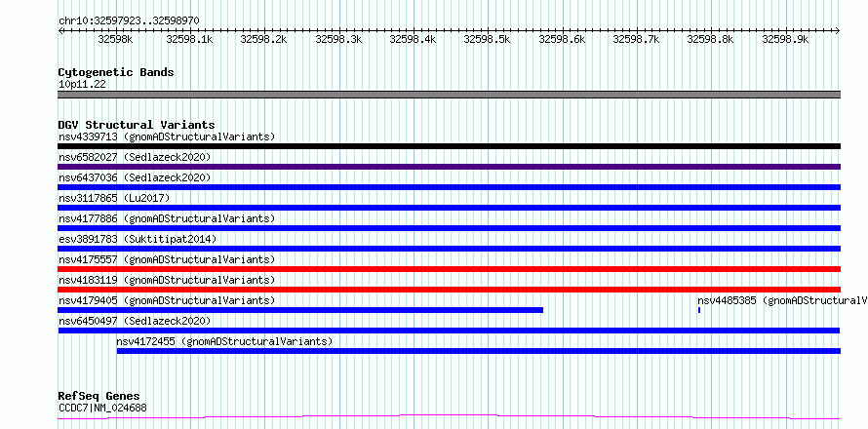Click the 32598.6k ruler tick label
The width and height of the screenshot is (868, 429).
click(562, 39)
